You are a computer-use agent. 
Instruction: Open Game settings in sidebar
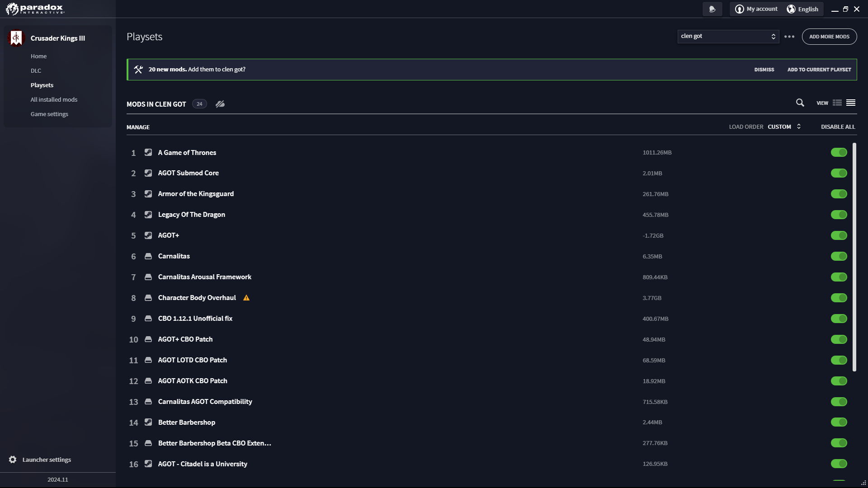pos(50,114)
